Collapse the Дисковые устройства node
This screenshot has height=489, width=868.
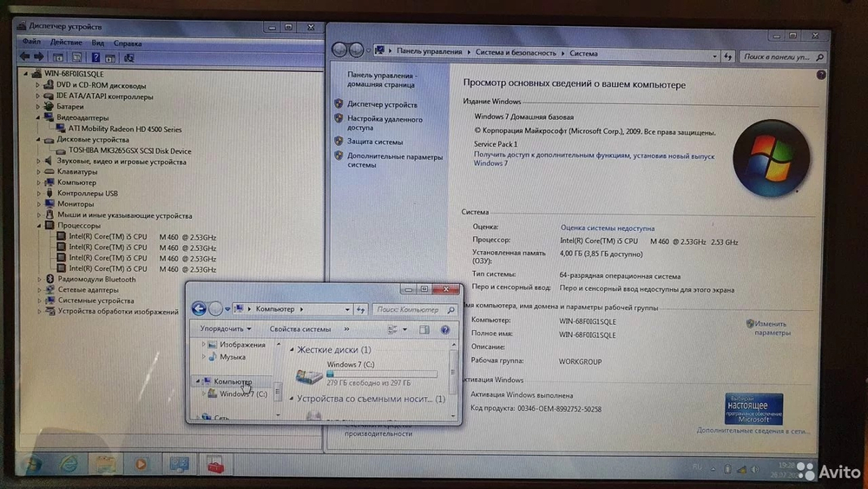(x=38, y=140)
